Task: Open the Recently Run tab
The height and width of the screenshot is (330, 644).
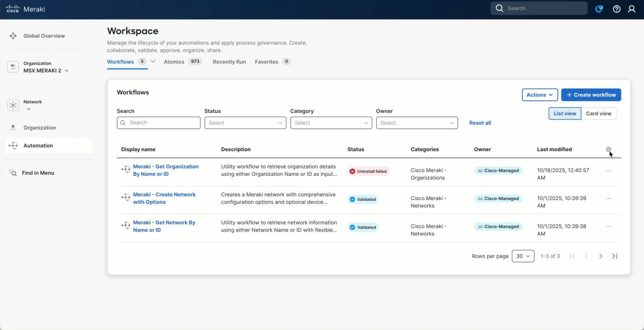Action: tap(229, 62)
